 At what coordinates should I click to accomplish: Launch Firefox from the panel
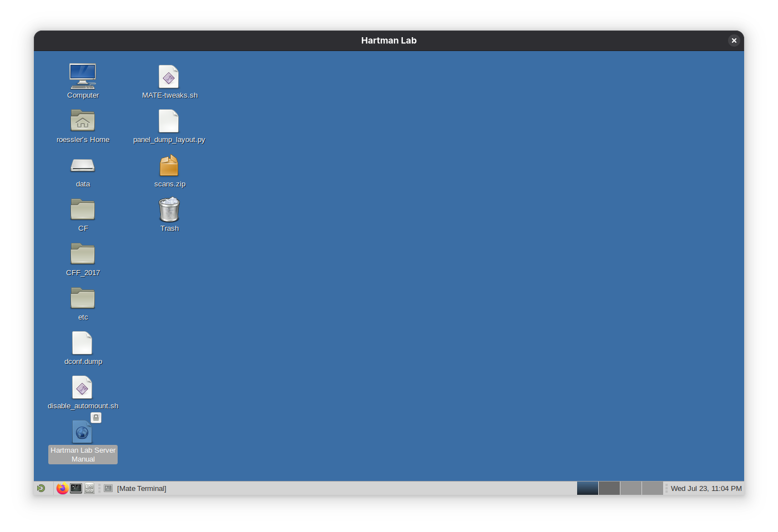[x=62, y=488]
